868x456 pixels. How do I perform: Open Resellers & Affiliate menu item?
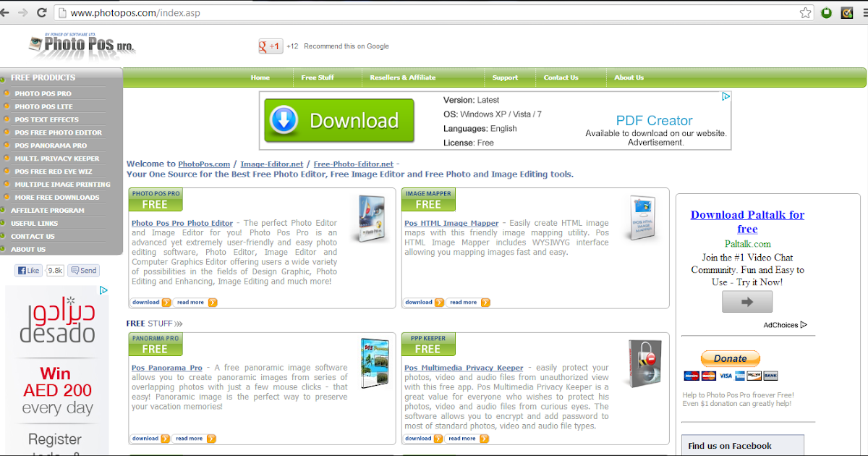[x=403, y=77]
